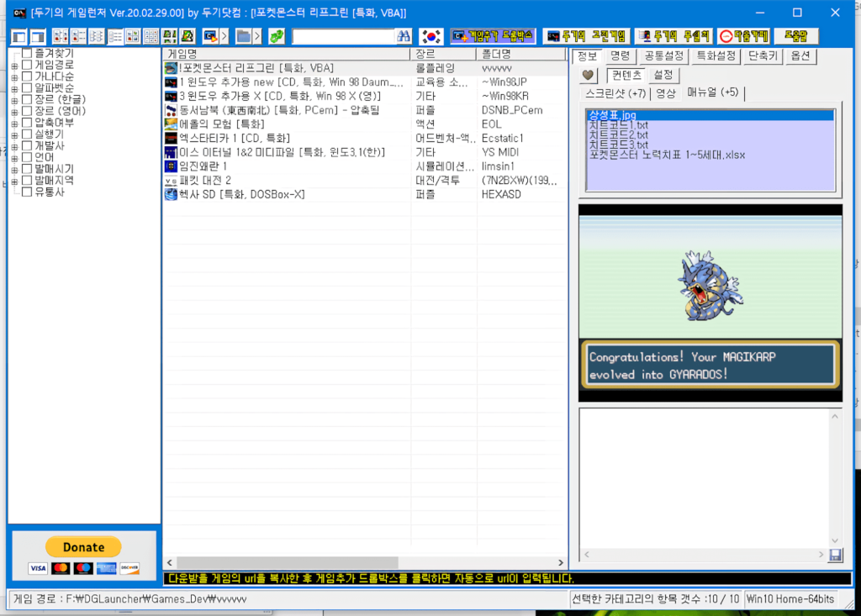This screenshot has height=616, width=861.
Task: Click icon of 엑스타티카 1 row
Action: [x=171, y=138]
